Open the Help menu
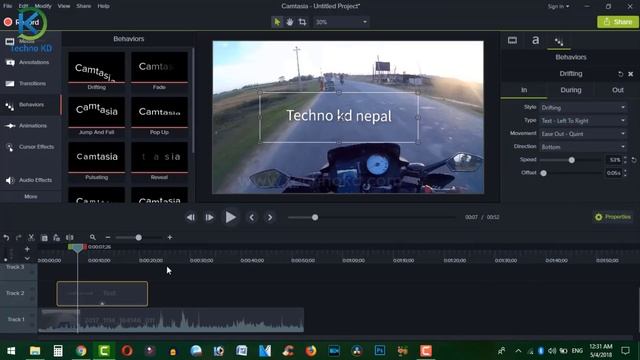This screenshot has width=640, height=360. (103, 6)
